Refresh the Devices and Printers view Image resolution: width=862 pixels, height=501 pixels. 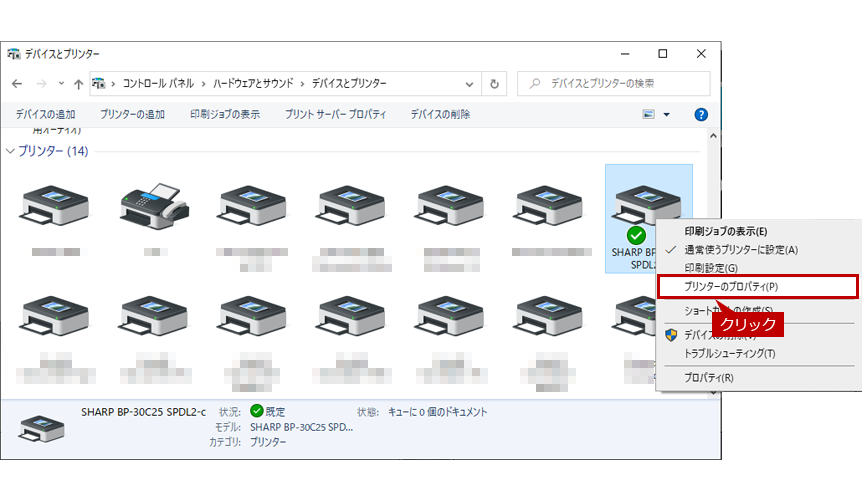[x=494, y=84]
